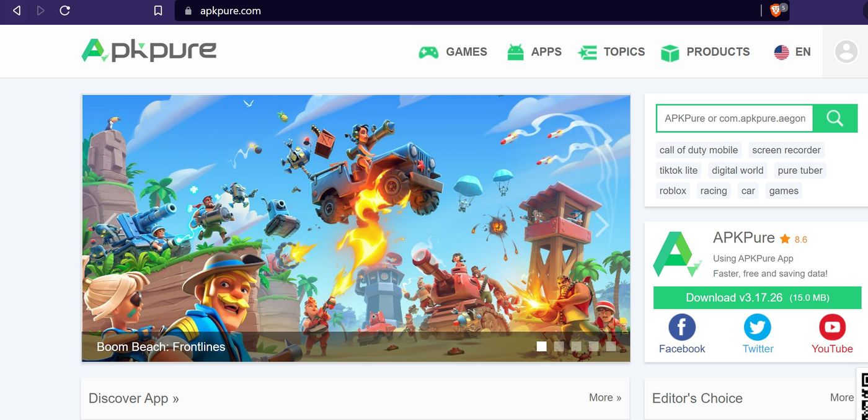This screenshot has width=868, height=420.
Task: Select 'call of duty mobile' search tag
Action: coord(699,150)
